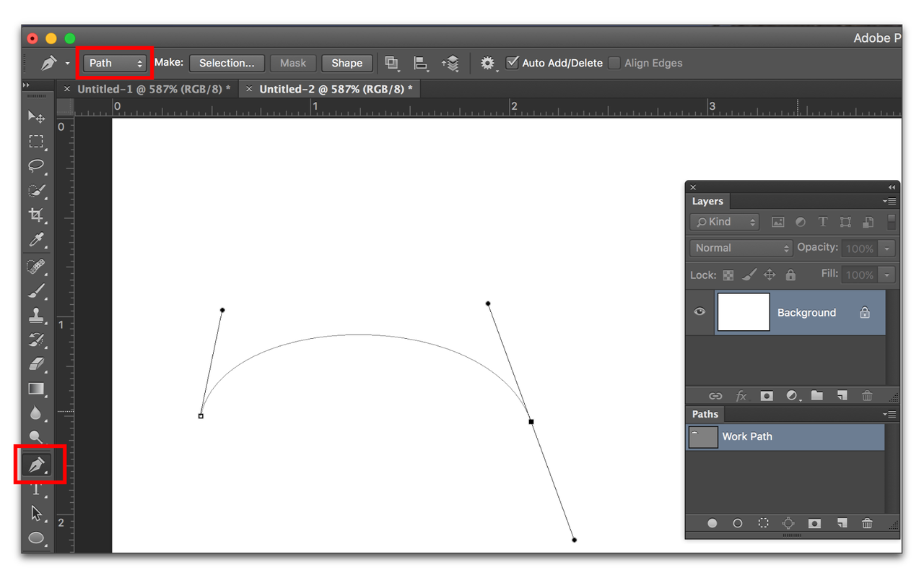
Task: Open the Normal blending mode dropdown
Action: [741, 248]
